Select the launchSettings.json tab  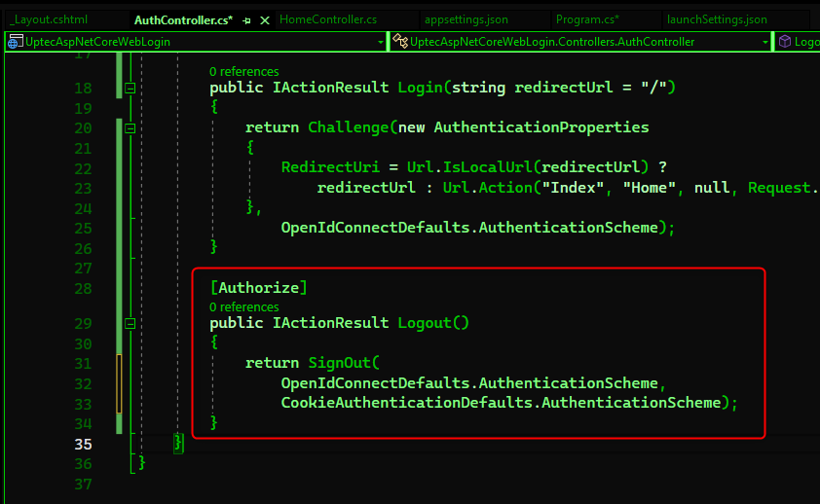tap(717, 19)
